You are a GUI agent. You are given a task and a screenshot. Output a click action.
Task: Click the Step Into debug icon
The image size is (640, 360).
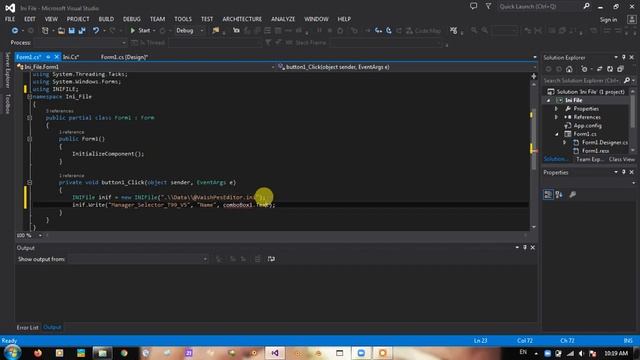click(x=378, y=31)
